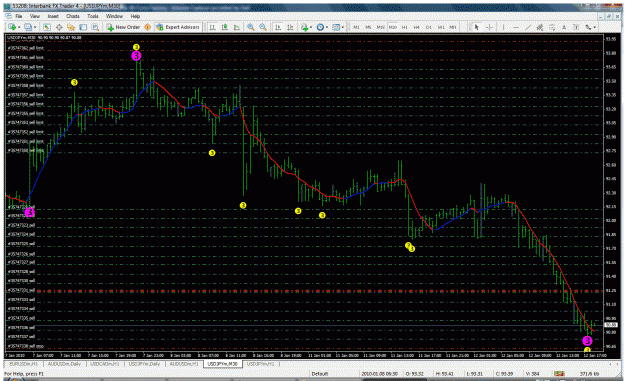The width and height of the screenshot is (625, 381).
Task: Open the Charts menu
Action: coord(73,16)
